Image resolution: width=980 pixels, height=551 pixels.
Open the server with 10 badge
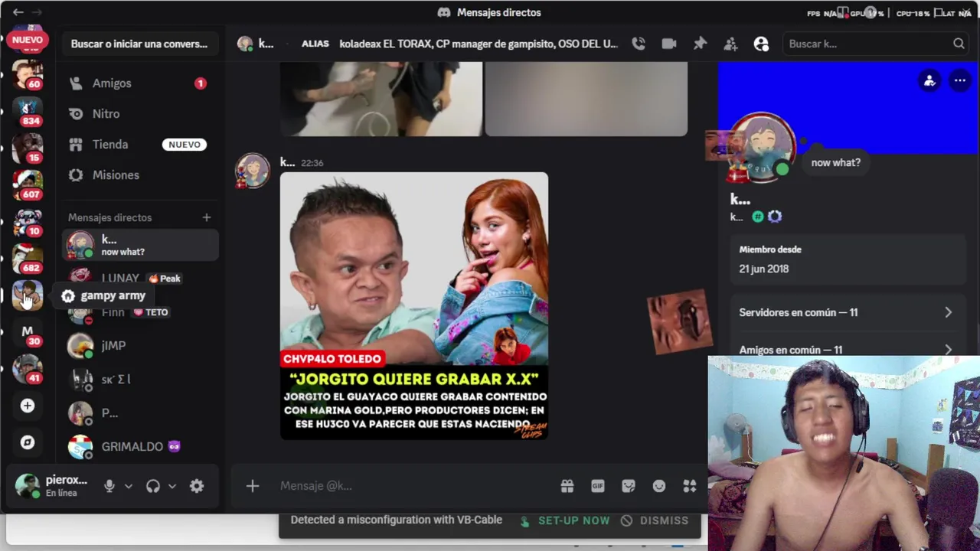pyautogui.click(x=28, y=222)
